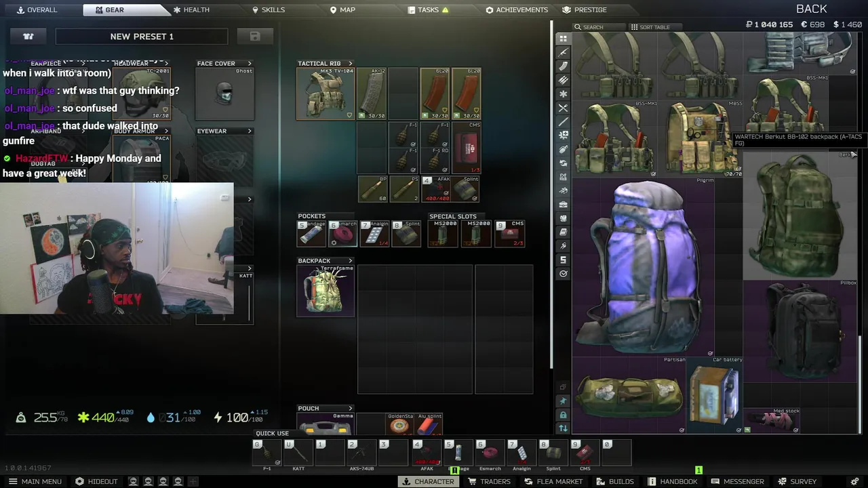The width and height of the screenshot is (868, 488).
Task: Click the New Preset 1 name field
Action: [x=142, y=36]
